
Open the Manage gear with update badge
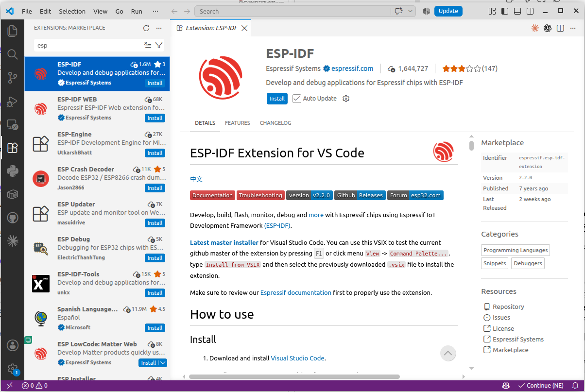click(x=13, y=369)
